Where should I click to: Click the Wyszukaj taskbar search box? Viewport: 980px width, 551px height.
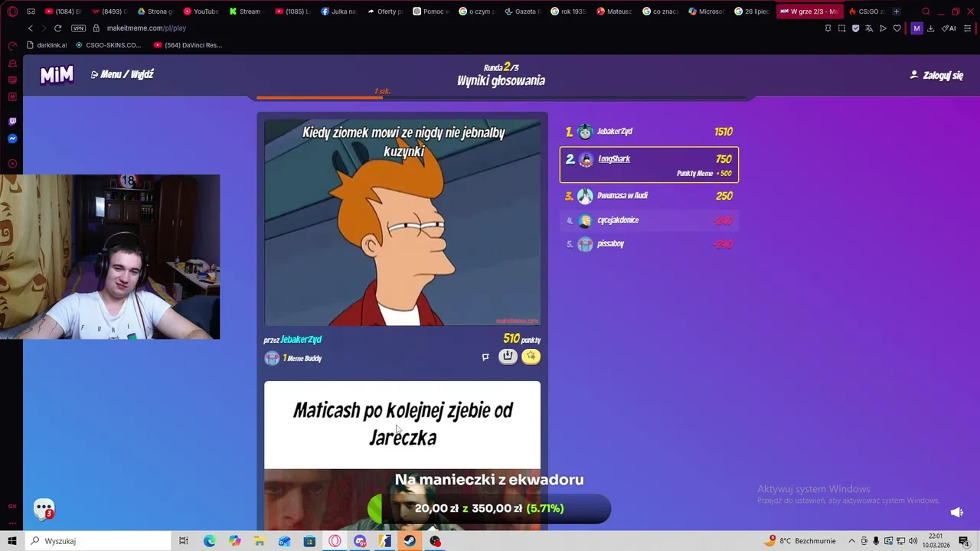click(x=98, y=541)
